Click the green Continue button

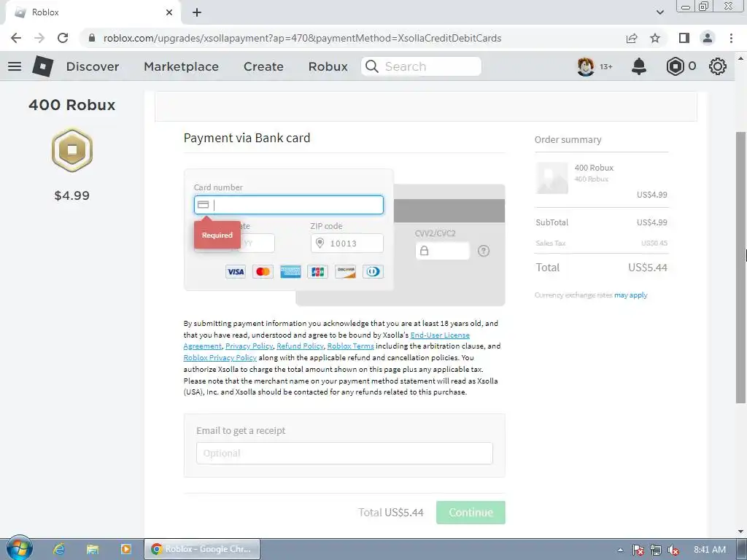(471, 513)
